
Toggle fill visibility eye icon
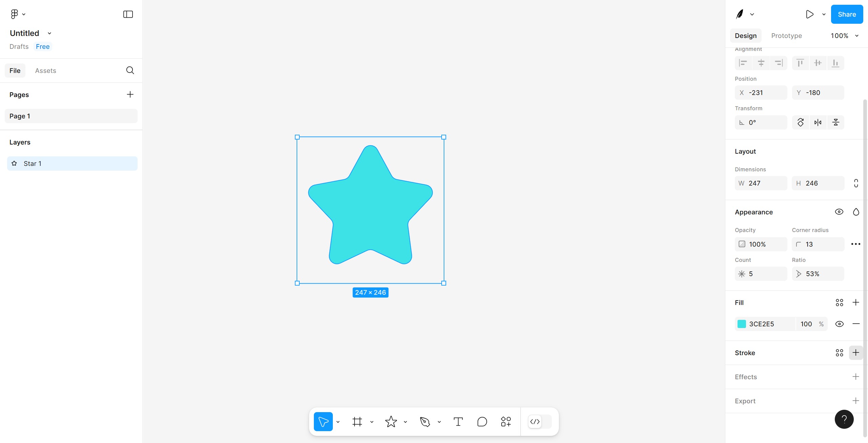(839, 324)
